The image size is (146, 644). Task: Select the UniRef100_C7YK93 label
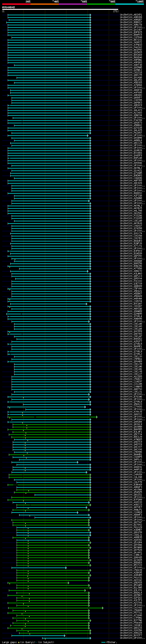click(131, 407)
